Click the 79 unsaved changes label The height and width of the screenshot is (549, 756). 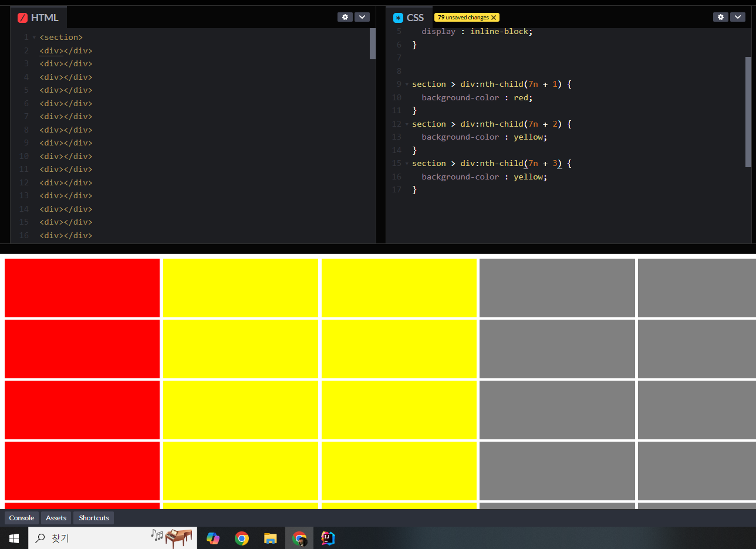[463, 18]
